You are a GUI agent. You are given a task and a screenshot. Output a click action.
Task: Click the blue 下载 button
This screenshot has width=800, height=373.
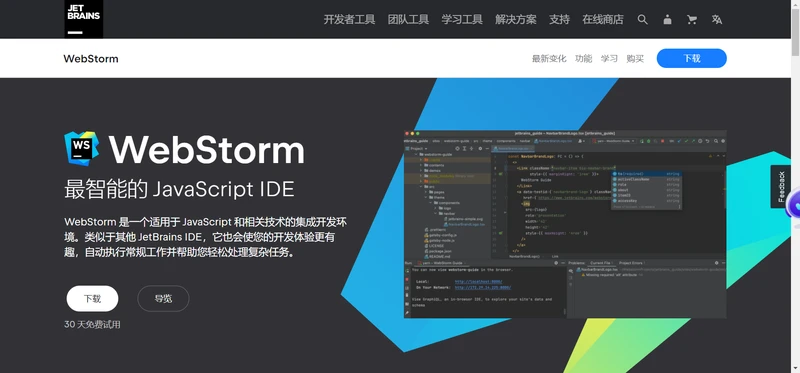click(691, 58)
